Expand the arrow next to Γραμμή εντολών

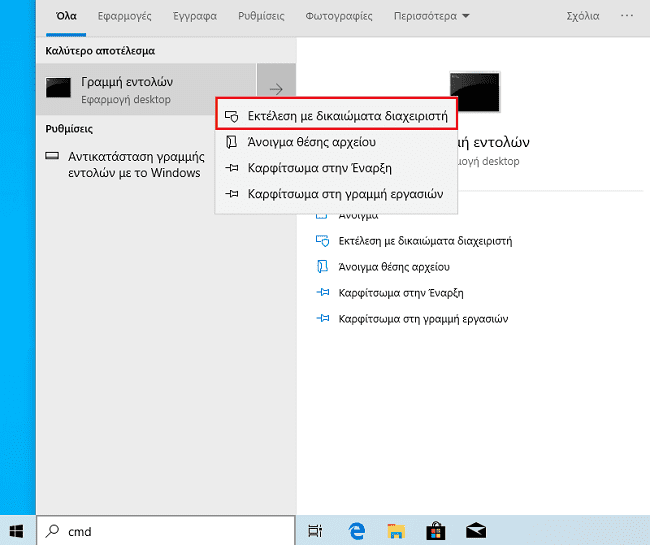(x=276, y=89)
